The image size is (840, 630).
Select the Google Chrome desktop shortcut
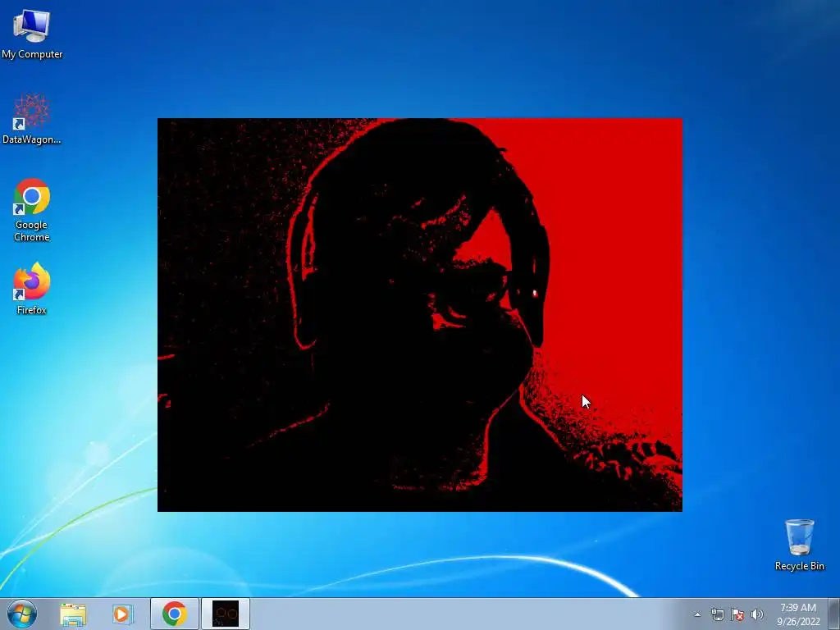32,210
